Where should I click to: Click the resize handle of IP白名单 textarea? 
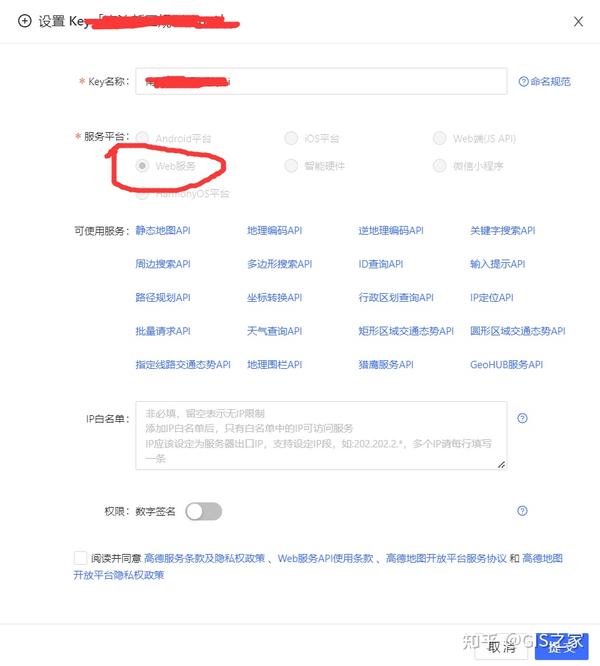click(x=501, y=464)
